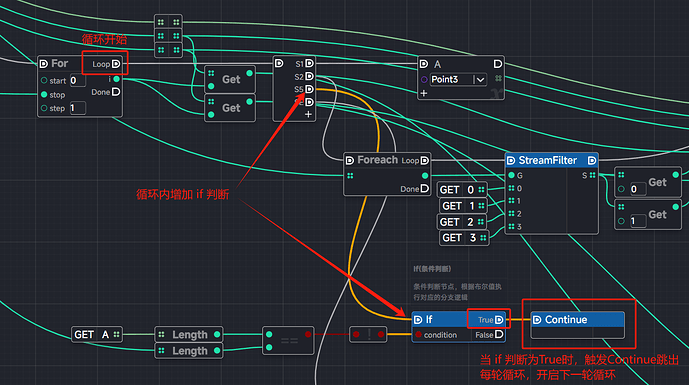Viewport: 689px width, 385px height.
Task: Select the For node's i output pin
Action: tap(116, 79)
